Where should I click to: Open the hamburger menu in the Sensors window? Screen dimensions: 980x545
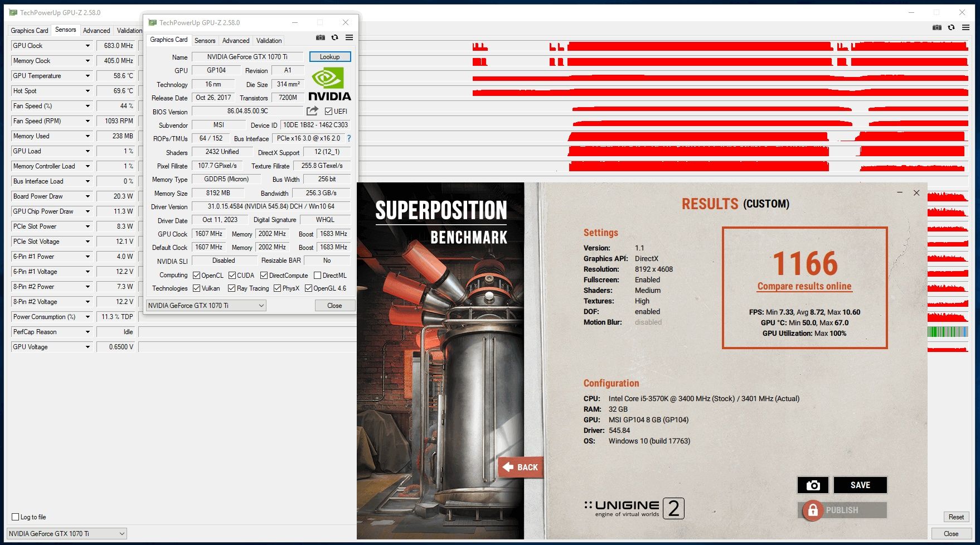coord(966,27)
